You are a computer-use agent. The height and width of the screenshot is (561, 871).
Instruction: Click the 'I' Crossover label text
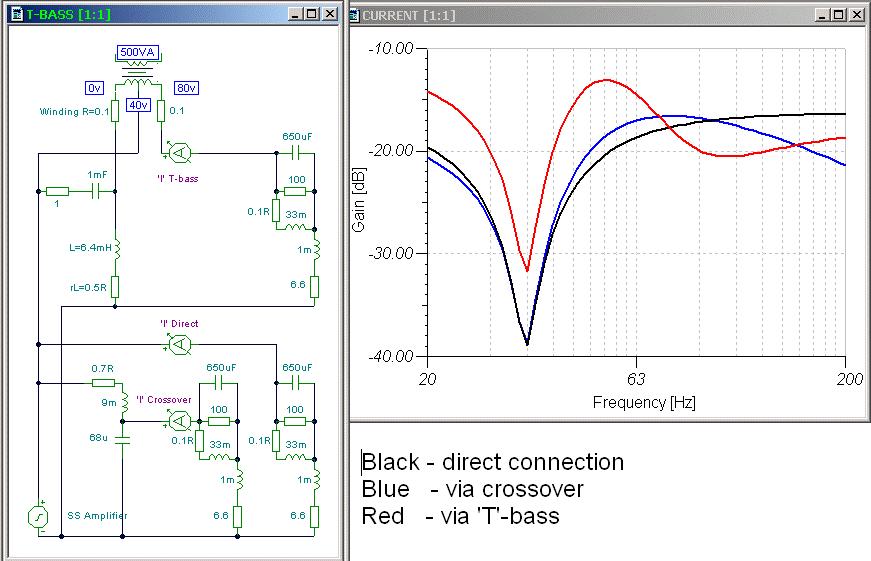click(x=164, y=400)
